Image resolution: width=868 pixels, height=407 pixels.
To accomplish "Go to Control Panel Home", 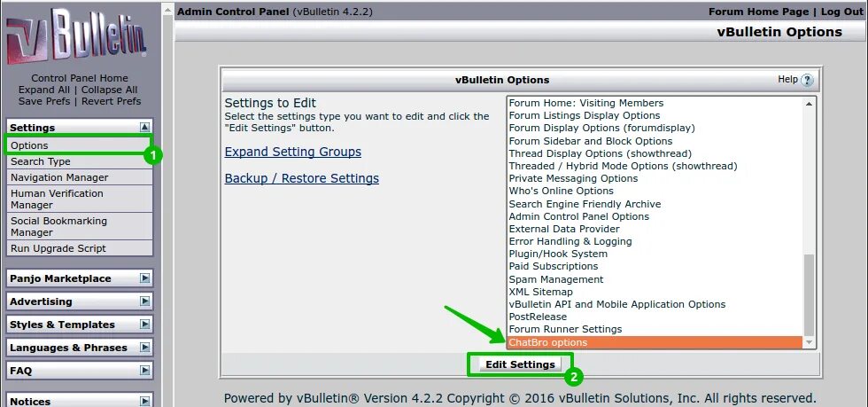I will (79, 78).
